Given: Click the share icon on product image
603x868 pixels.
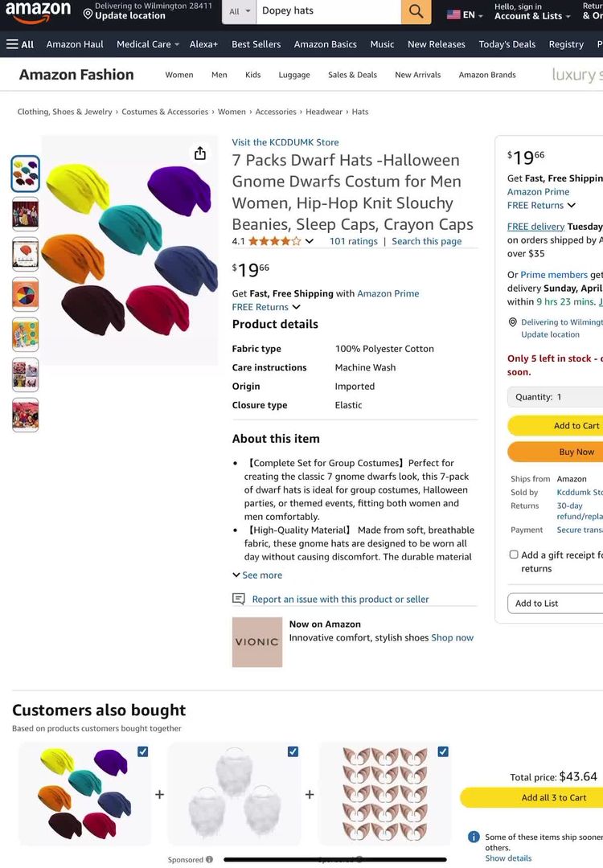Looking at the screenshot, I should coord(200,154).
